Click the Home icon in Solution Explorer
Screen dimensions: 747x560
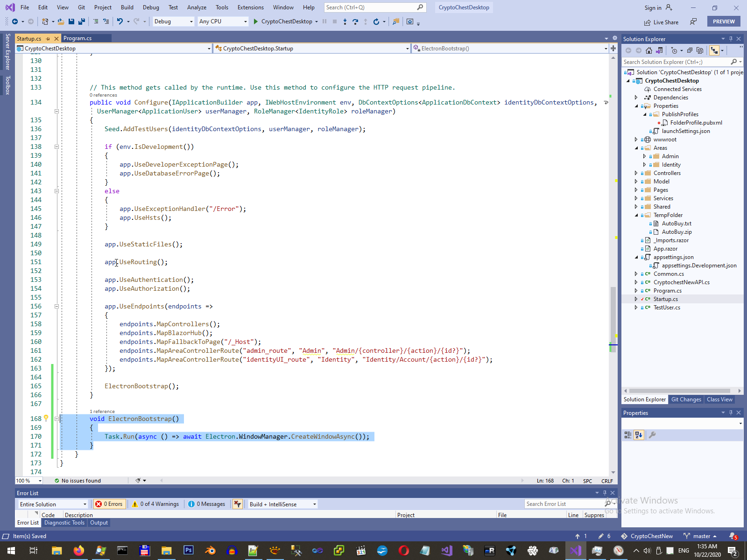point(649,50)
